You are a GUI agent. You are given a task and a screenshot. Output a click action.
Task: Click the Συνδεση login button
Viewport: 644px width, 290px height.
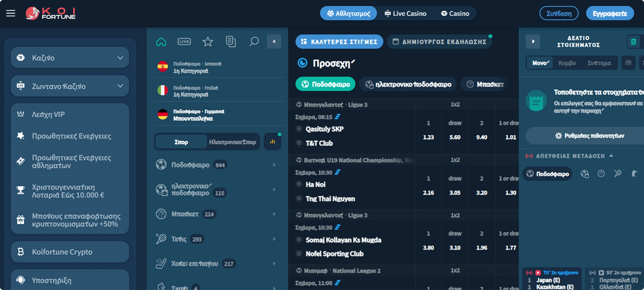click(x=559, y=13)
